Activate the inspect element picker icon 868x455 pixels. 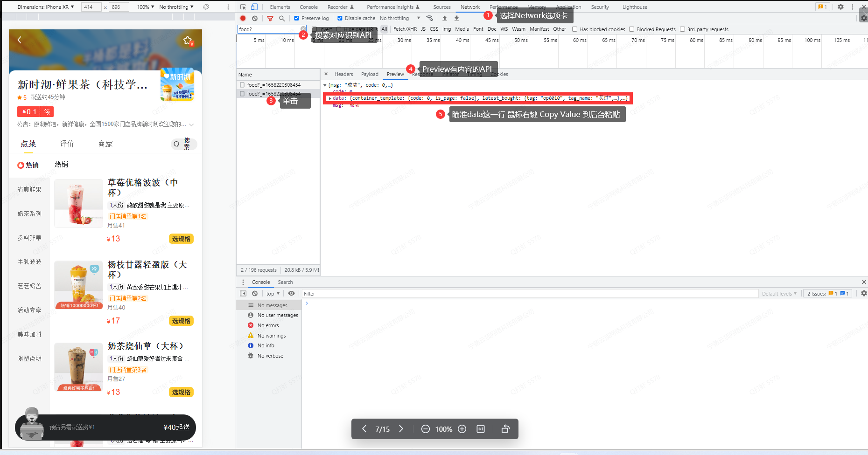243,7
